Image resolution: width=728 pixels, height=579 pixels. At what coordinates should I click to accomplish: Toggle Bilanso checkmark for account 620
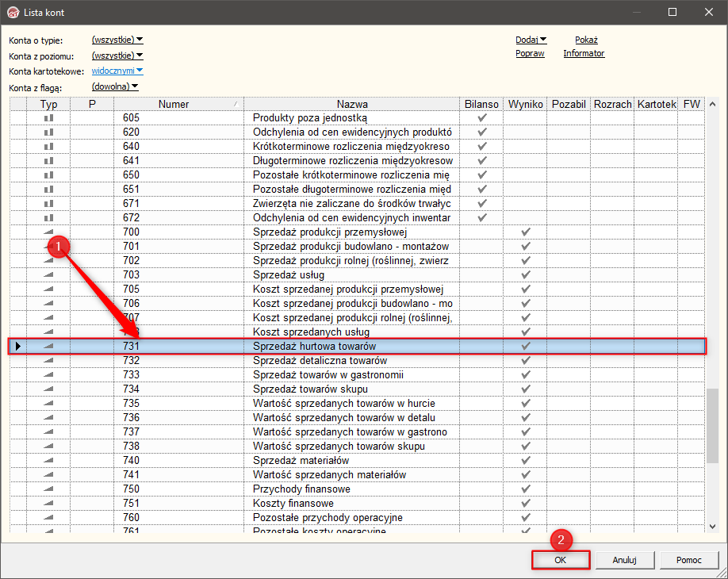pyautogui.click(x=481, y=132)
